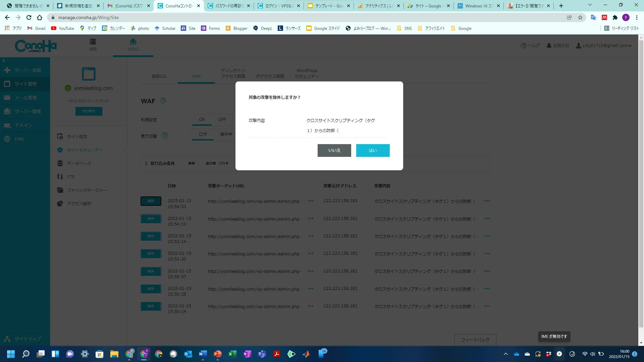
Task: Turn the WAF setting OFF
Action: click(222, 120)
